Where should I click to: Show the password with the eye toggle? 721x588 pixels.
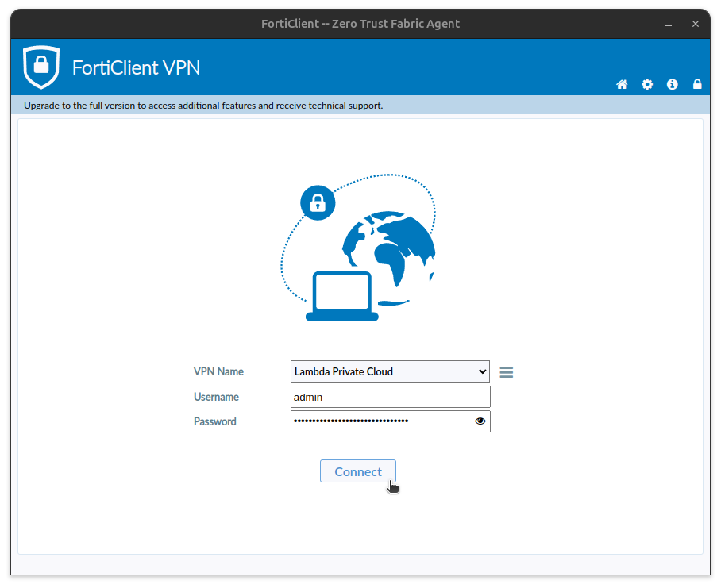click(480, 421)
